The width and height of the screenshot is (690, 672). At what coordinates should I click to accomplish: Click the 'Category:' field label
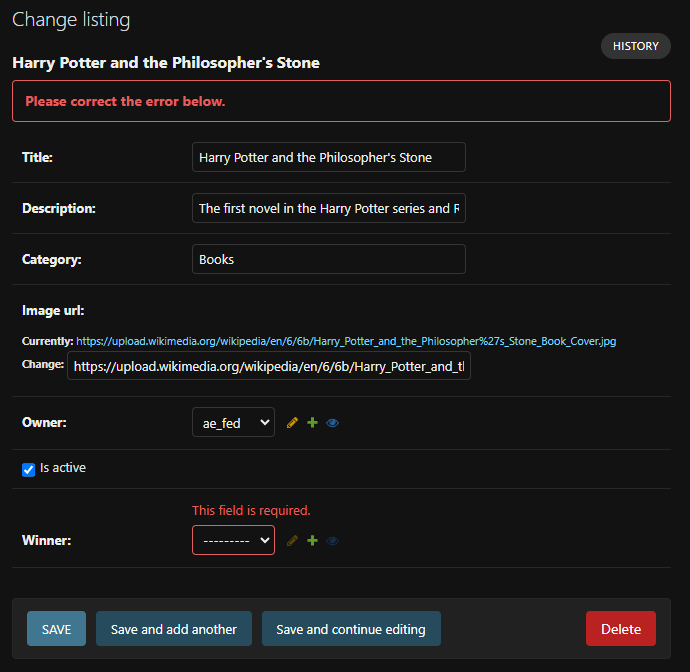pos(51,260)
